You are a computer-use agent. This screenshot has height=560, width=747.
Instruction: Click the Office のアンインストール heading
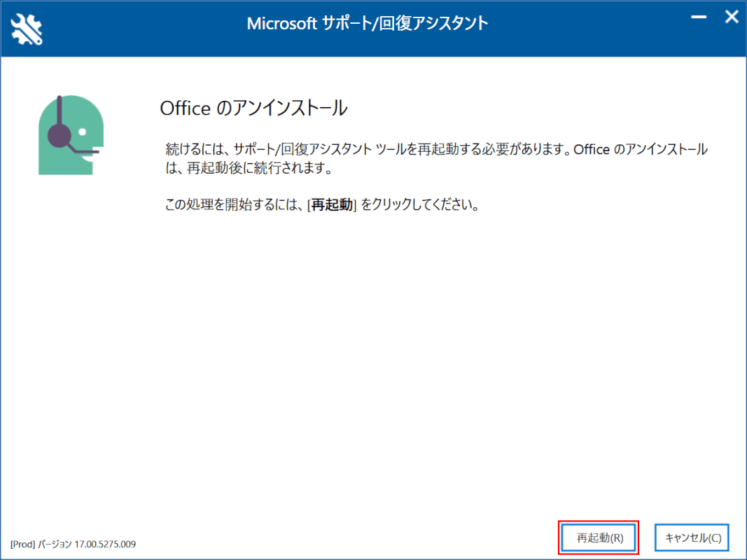253,108
